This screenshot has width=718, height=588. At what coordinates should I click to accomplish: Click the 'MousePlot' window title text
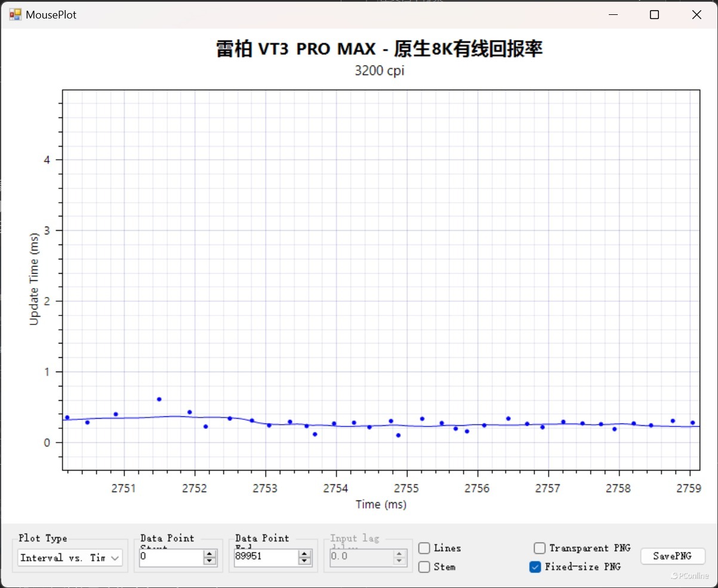(51, 15)
